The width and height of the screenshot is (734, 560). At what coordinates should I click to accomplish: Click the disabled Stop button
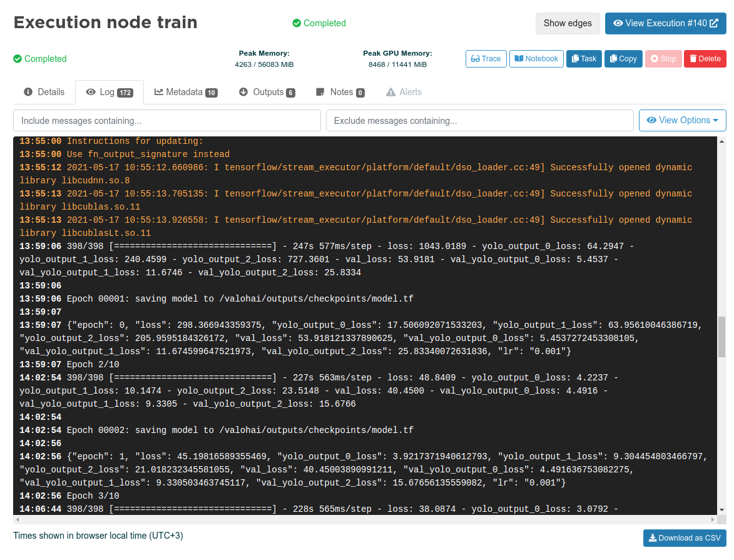click(x=663, y=59)
